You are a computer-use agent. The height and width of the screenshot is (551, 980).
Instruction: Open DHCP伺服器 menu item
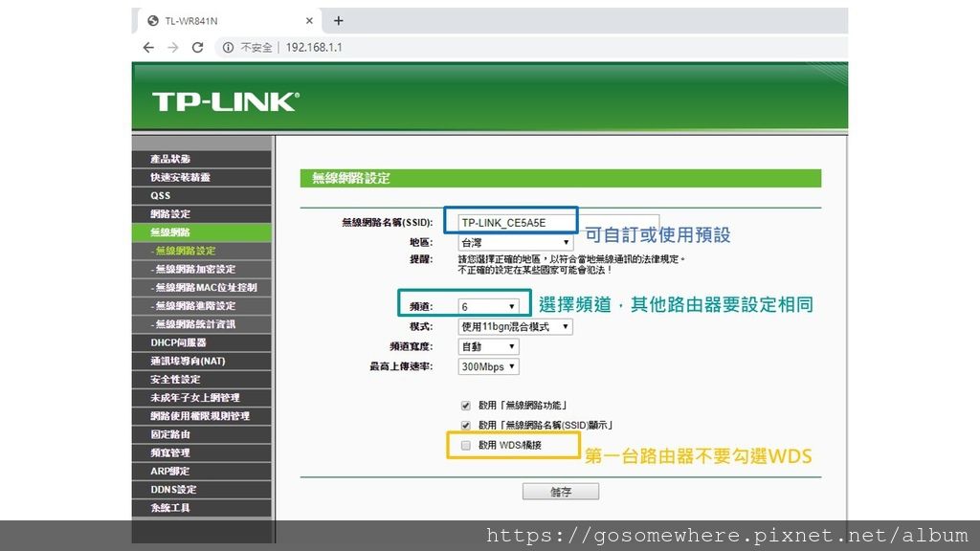click(x=202, y=342)
